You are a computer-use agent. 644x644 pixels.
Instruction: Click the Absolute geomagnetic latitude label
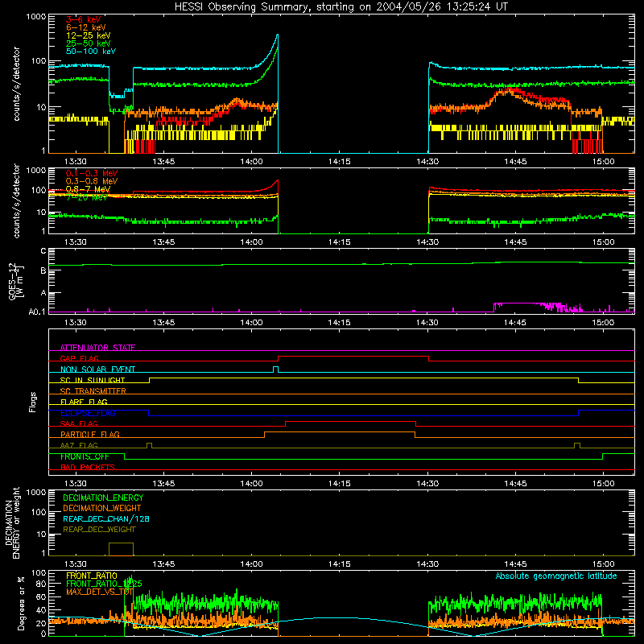(x=556, y=576)
